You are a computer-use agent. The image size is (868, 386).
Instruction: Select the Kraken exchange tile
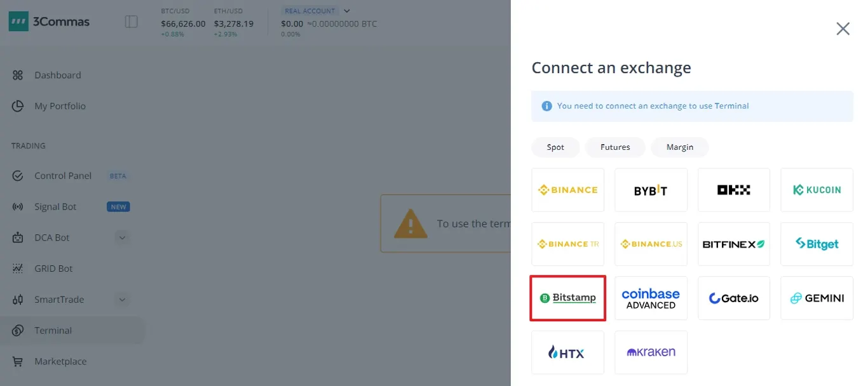tap(651, 352)
